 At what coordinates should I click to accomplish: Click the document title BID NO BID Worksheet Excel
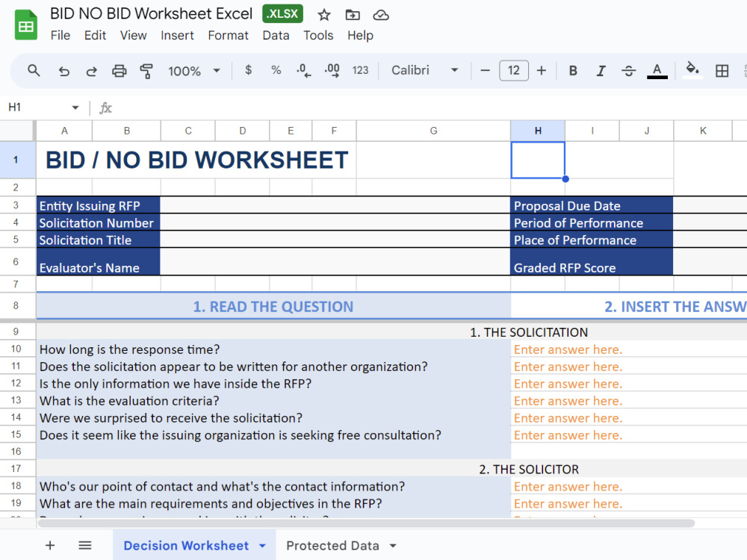tap(151, 13)
